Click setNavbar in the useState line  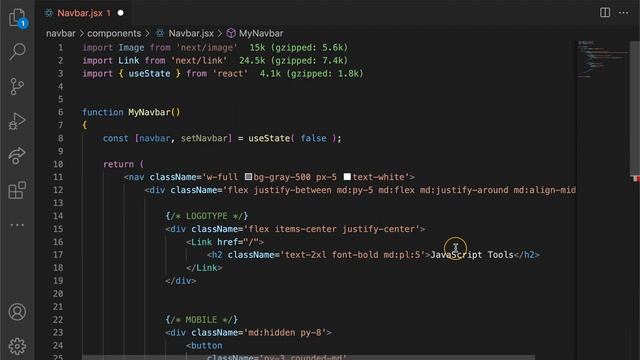[204, 138]
